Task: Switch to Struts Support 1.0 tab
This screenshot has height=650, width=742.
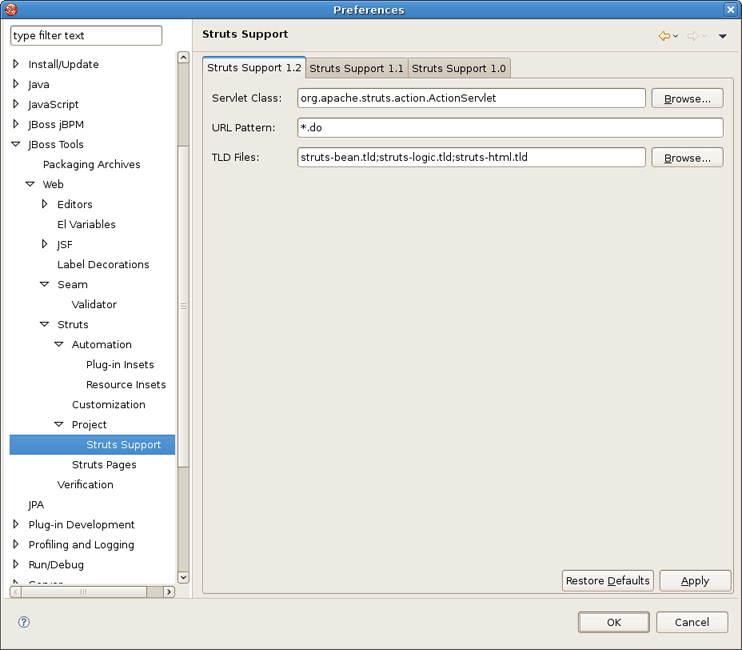Action: pos(459,68)
